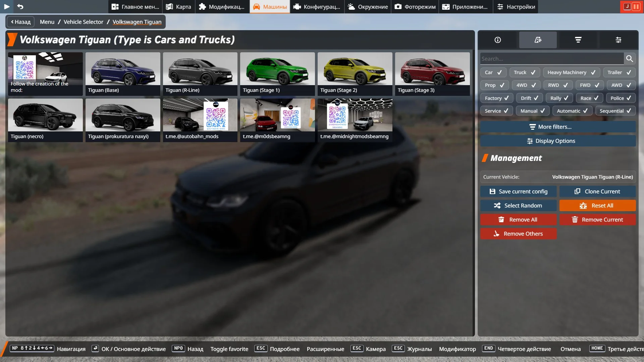644x362 pixels.
Task: Open the Фоторежим tab
Action: point(415,7)
